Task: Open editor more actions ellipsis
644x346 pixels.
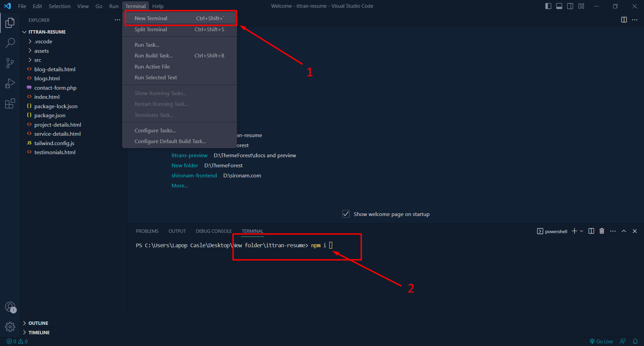Action: [x=635, y=20]
